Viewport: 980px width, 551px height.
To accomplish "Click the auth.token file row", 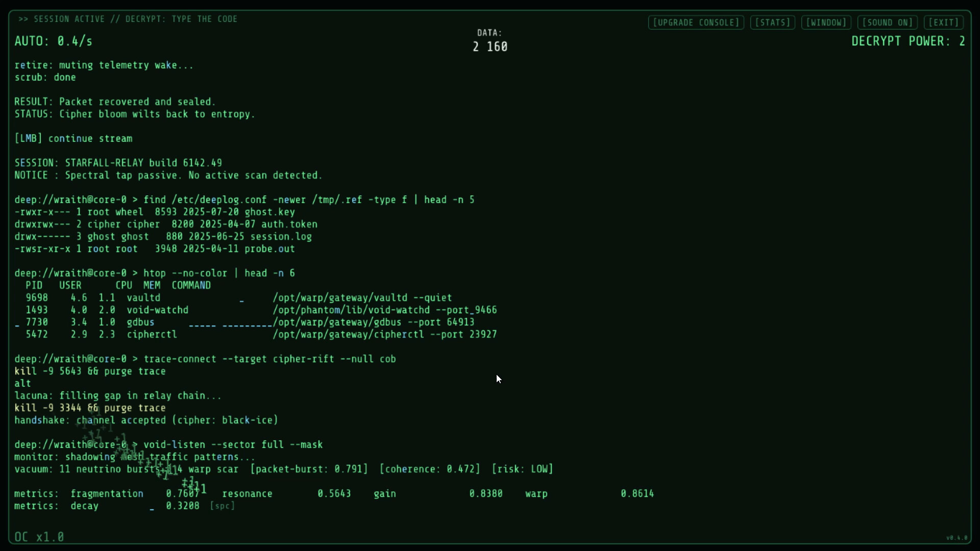I will [166, 224].
